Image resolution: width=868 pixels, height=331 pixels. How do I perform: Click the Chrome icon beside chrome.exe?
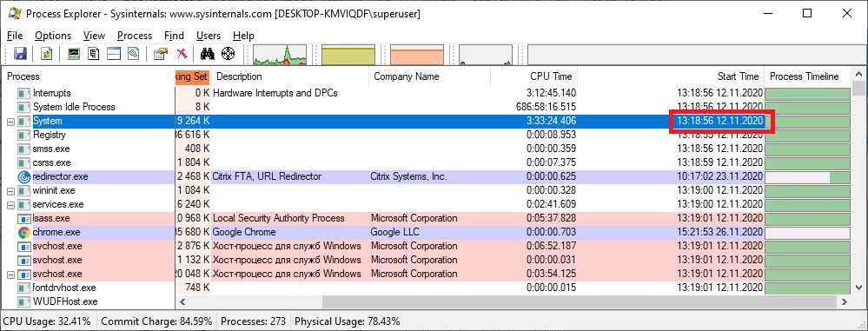(x=23, y=232)
